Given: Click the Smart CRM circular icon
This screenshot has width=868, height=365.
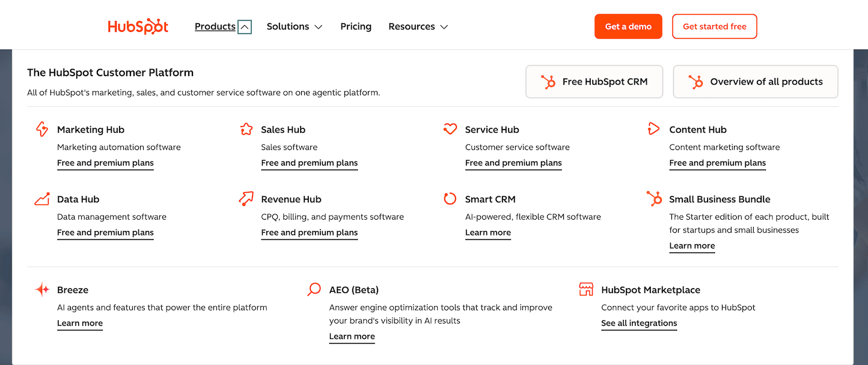Looking at the screenshot, I should (450, 199).
